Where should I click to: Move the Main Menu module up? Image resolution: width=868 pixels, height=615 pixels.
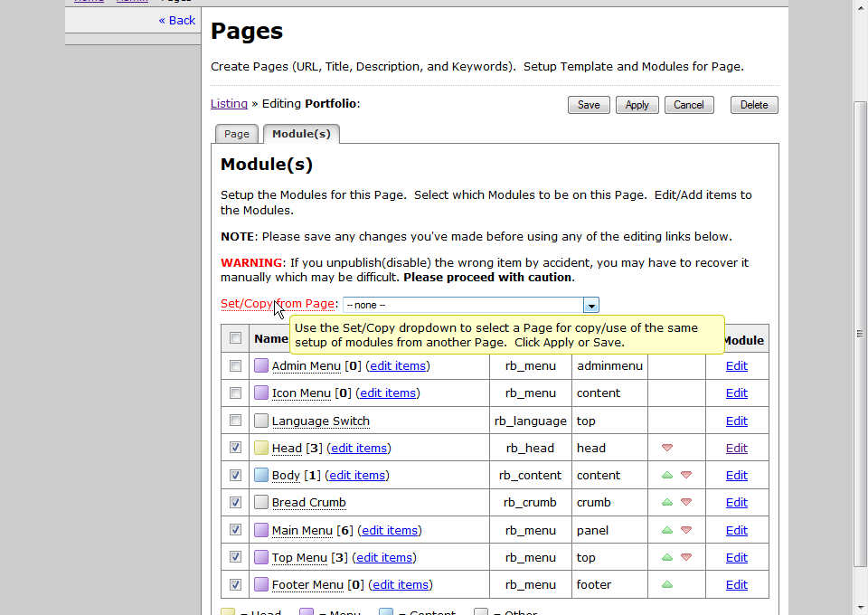(x=667, y=530)
